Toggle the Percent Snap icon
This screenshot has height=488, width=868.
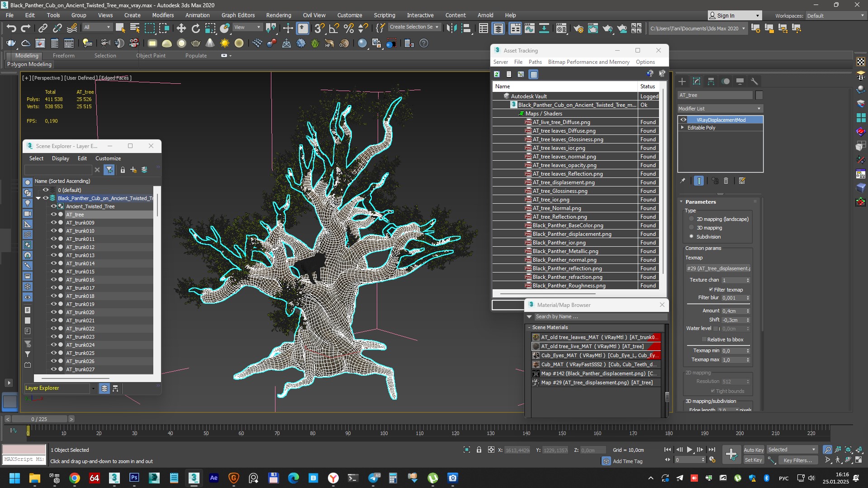tap(348, 29)
